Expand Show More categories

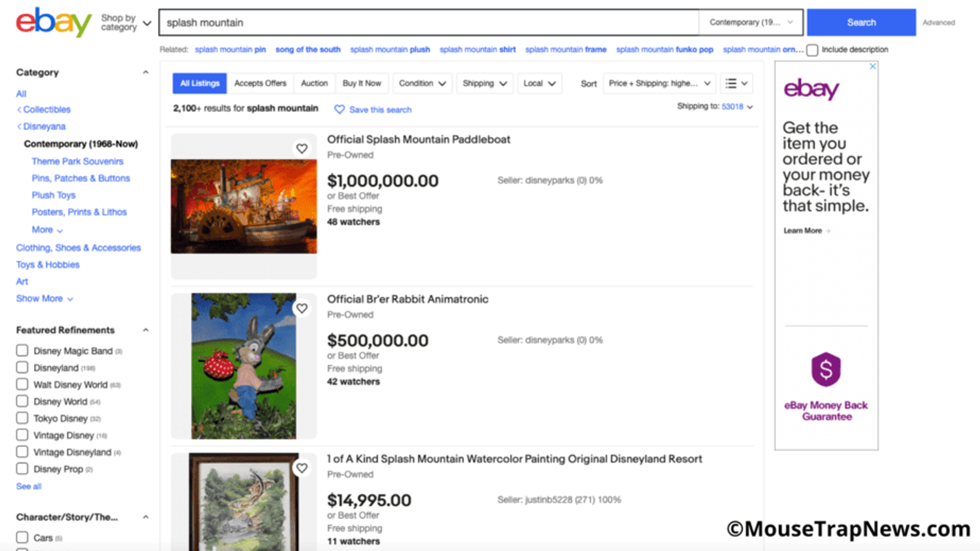pos(45,299)
